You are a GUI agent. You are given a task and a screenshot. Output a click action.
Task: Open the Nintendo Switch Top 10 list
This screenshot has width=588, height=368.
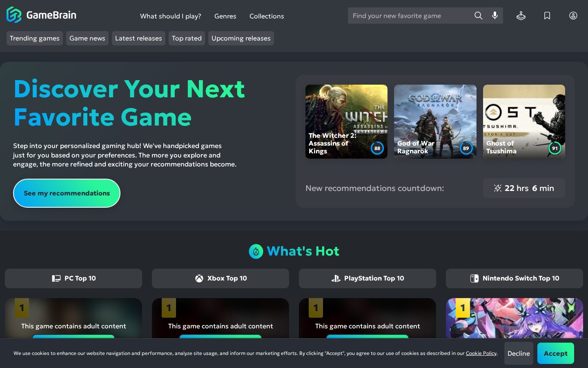tap(514, 278)
